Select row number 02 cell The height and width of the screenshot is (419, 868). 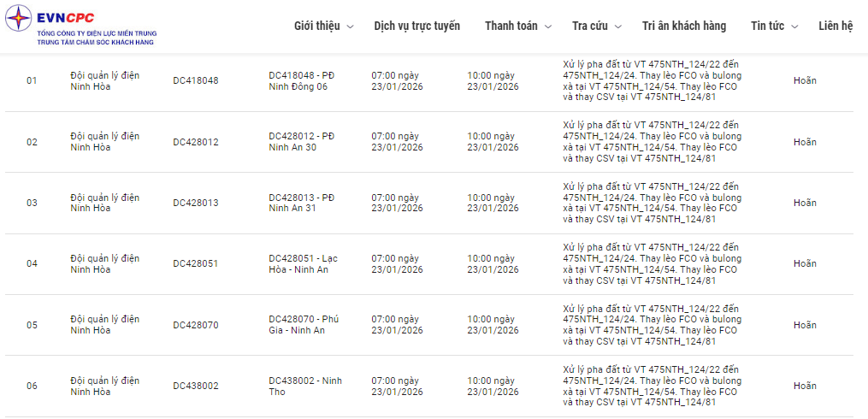(32, 142)
